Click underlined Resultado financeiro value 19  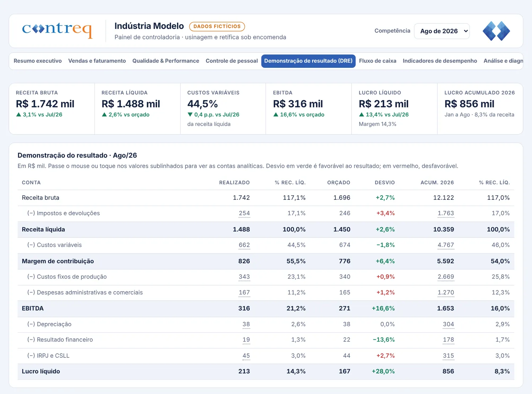tap(246, 340)
